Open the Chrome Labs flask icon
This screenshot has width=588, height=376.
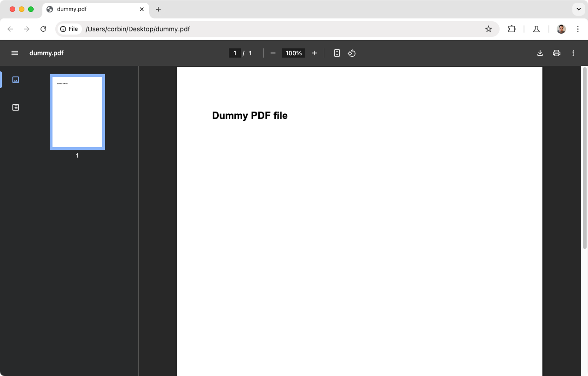point(536,29)
